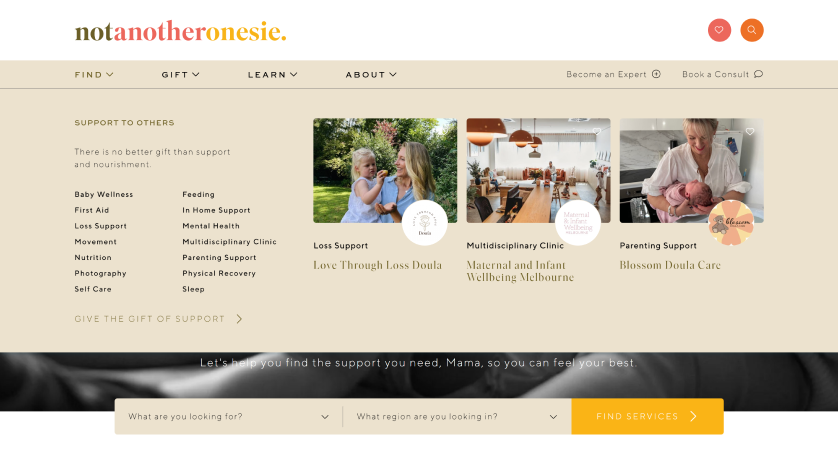Open the GIFT menu item
The width and height of the screenshot is (838, 471).
click(181, 75)
